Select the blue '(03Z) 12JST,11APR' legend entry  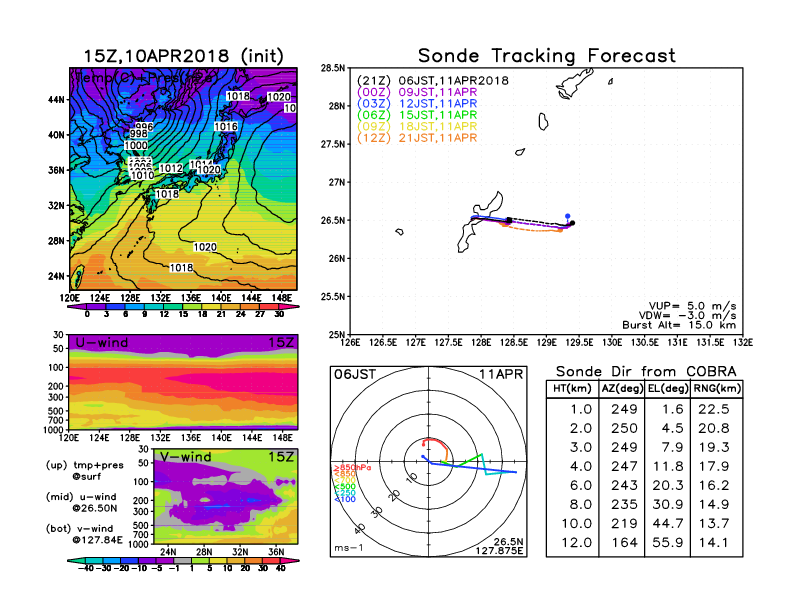click(x=417, y=104)
